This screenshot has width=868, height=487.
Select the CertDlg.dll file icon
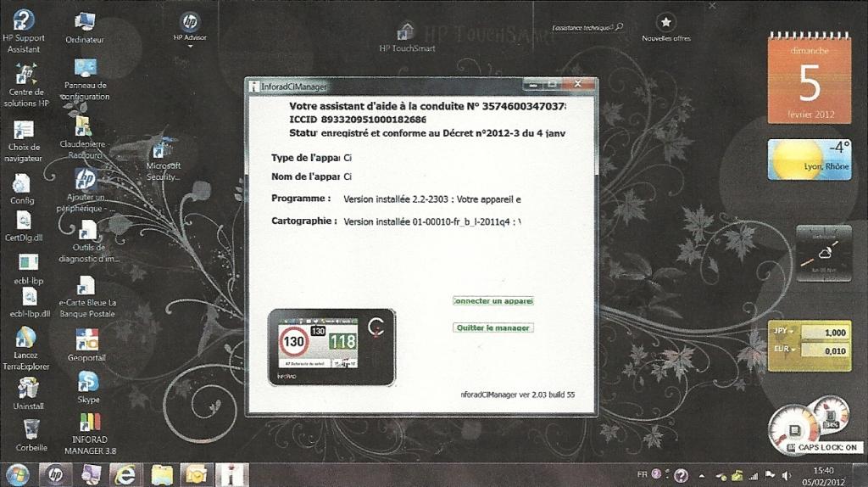coord(24,227)
